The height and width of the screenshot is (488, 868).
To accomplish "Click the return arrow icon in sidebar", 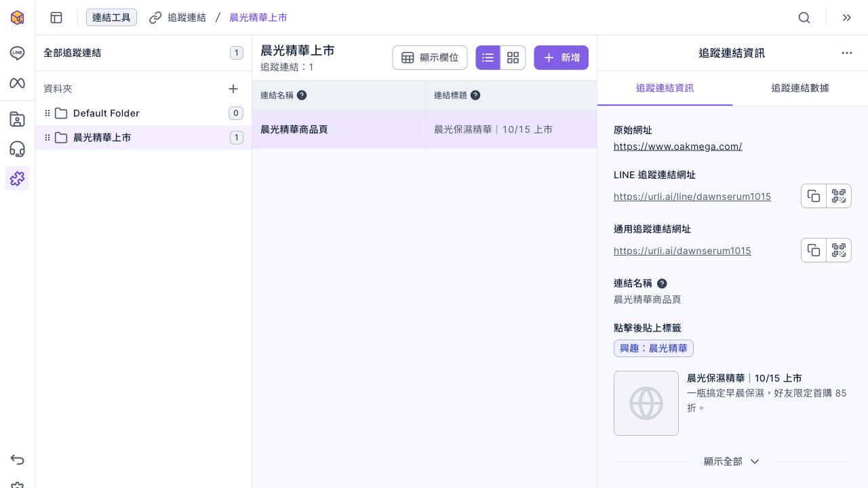I will click(17, 460).
